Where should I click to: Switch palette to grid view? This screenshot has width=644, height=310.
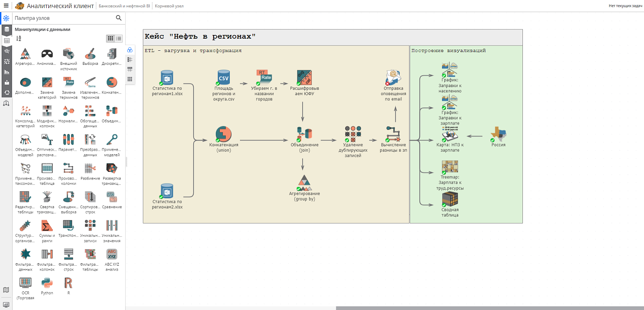coord(110,39)
